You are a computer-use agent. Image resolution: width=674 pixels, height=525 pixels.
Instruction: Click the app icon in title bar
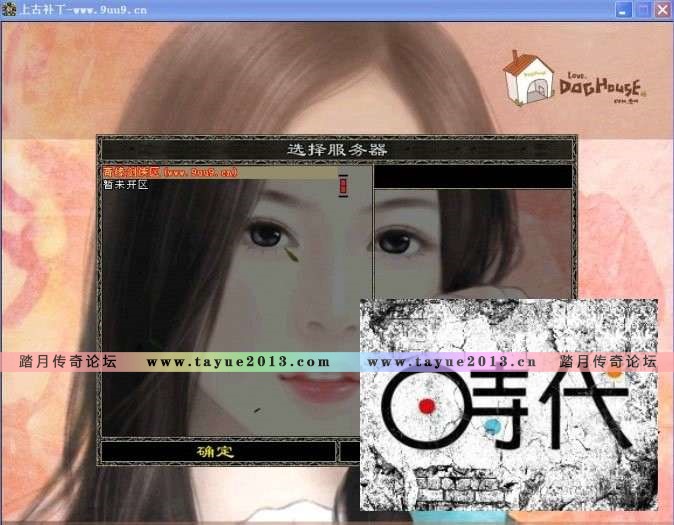click(9, 9)
